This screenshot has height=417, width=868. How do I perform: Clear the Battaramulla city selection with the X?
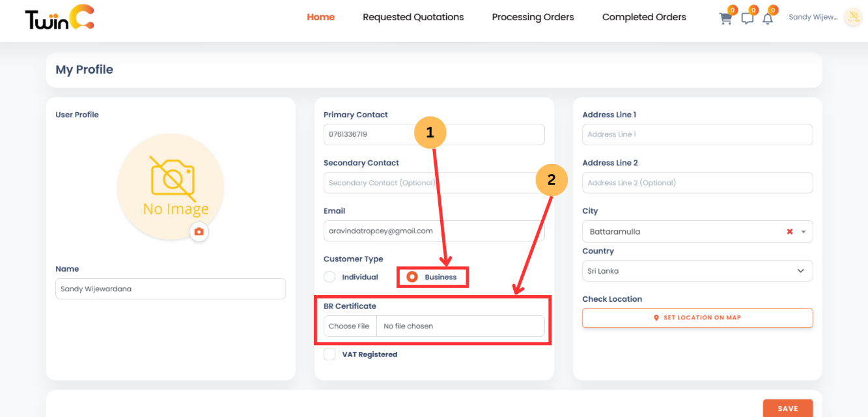(789, 231)
